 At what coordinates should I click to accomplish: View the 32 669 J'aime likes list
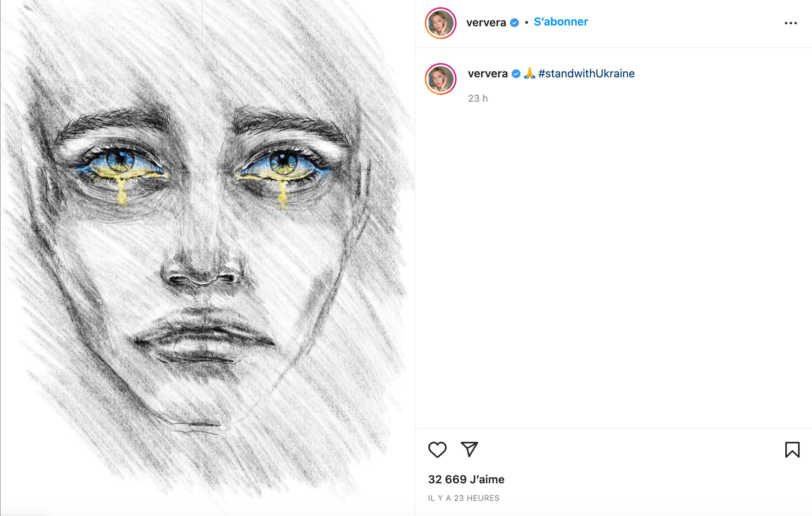pyautogui.click(x=466, y=479)
